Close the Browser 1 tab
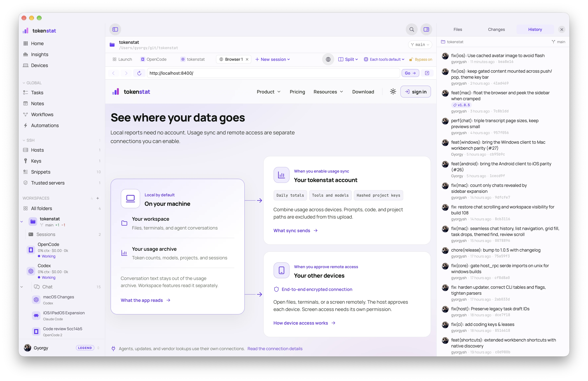This screenshot has height=381, width=588. click(247, 59)
